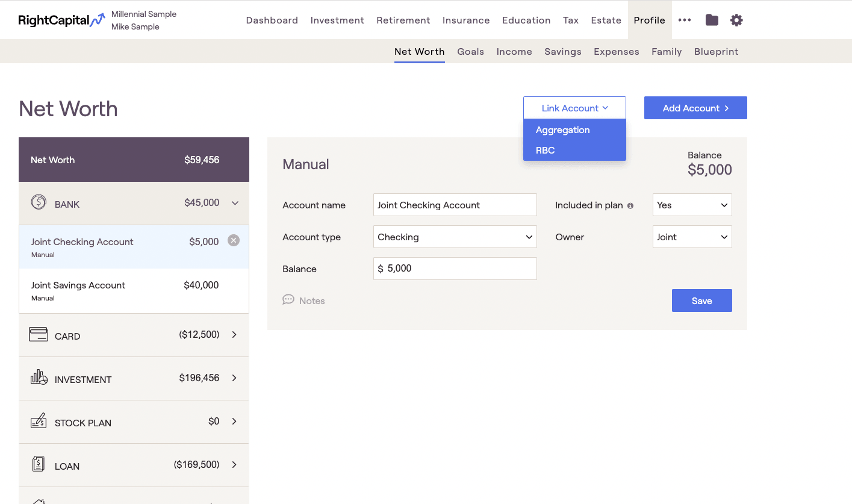Go to the Retirement tab
The width and height of the screenshot is (852, 504).
(x=403, y=20)
